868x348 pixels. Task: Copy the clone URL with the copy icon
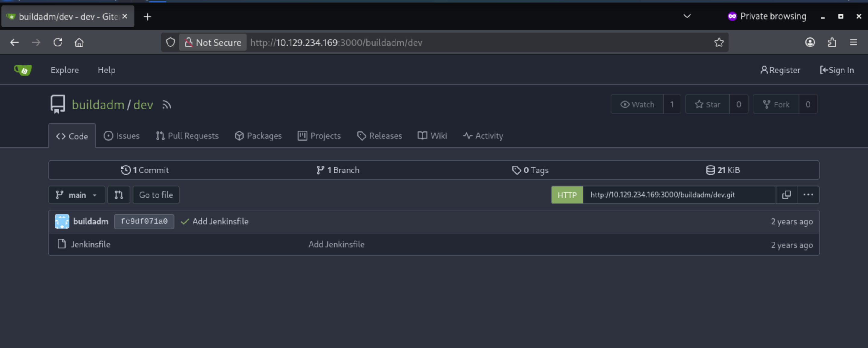click(x=786, y=195)
